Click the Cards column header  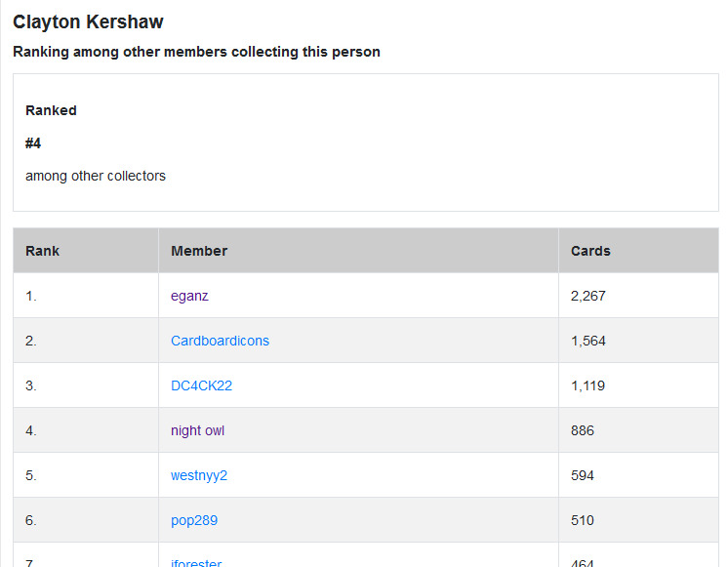click(590, 251)
